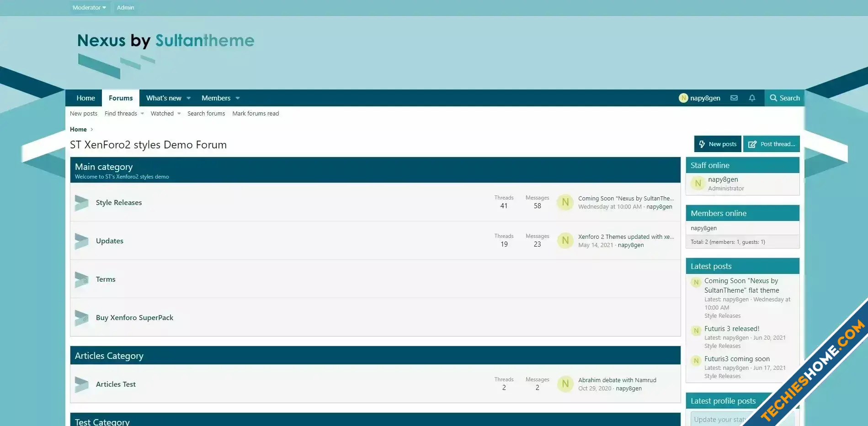
Task: Open sidebar post Futuris3 coming soon
Action: pos(737,359)
